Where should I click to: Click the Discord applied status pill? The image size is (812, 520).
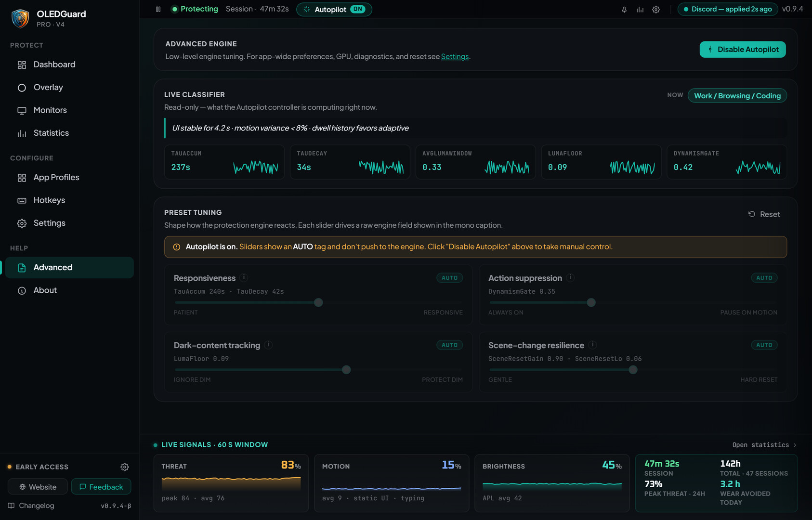coord(727,9)
